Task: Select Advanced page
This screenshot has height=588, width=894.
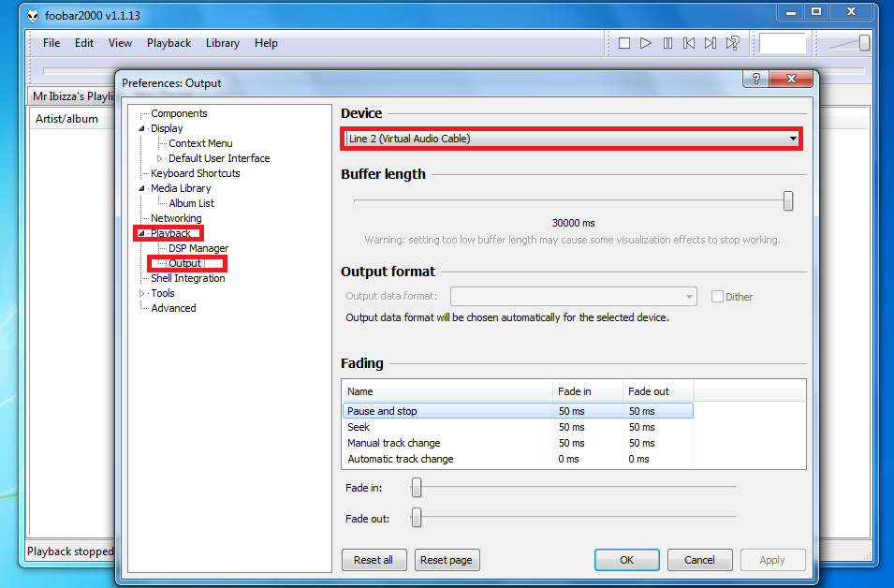Action: point(173,309)
